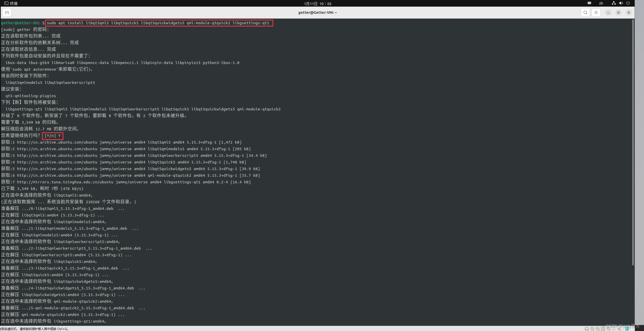Open the 终端 application menu
Image resolution: width=644 pixels, height=331 pixels.
11,3
